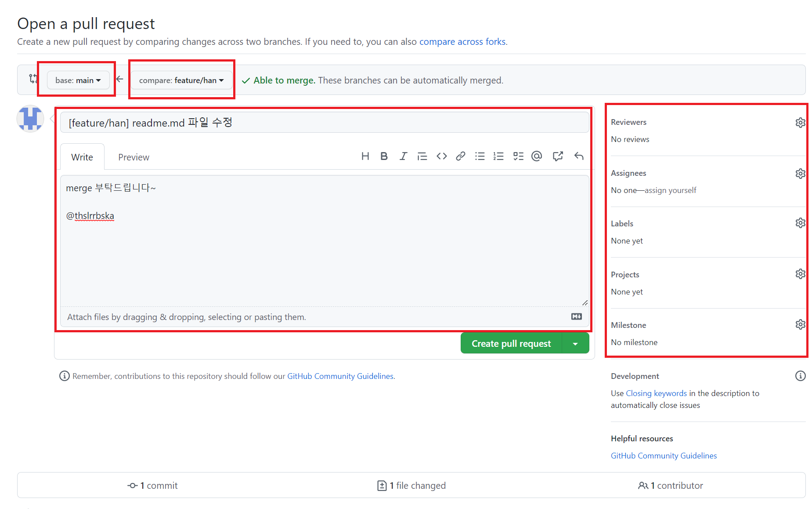
Task: Click the 'No milestone' text
Action: (634, 342)
